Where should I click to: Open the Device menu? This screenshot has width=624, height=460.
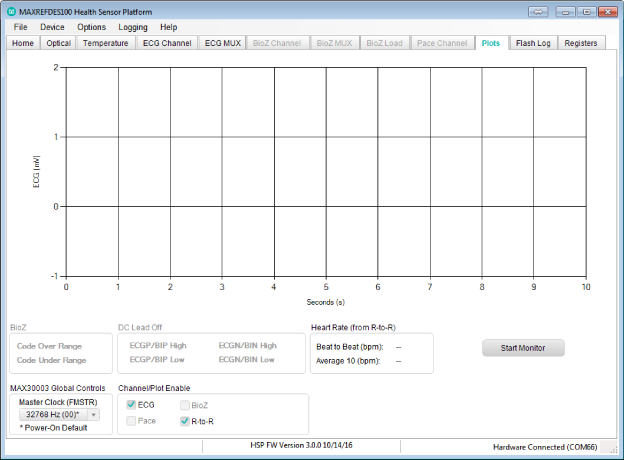52,27
